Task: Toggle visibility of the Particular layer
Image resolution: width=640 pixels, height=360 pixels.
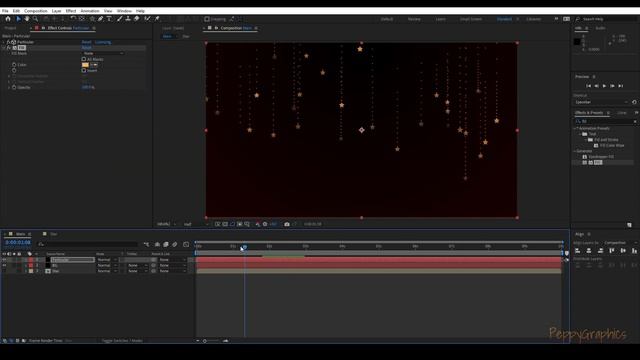Action: click(4, 260)
